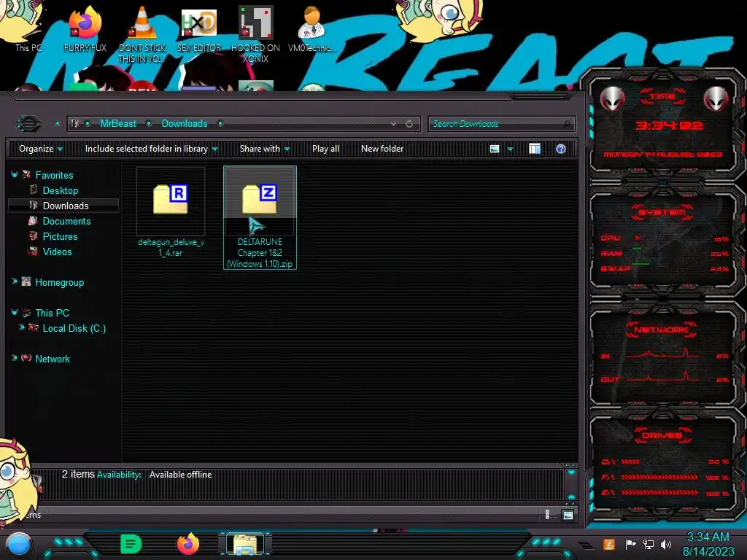Image resolution: width=747 pixels, height=560 pixels.
Task: Open the HxD SEX EDITOR shortcut
Action: click(x=199, y=29)
